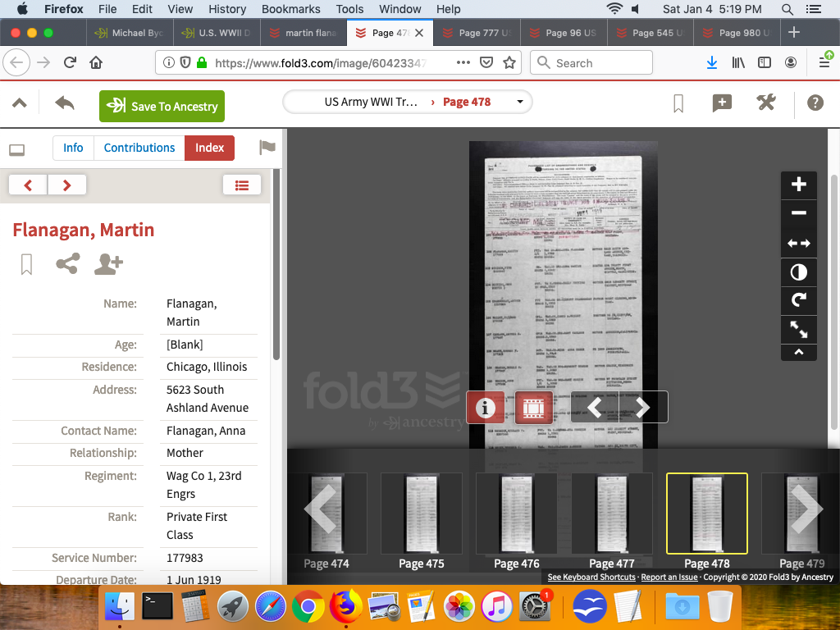Viewport: 840px width, 630px height.
Task: Enter fullscreen viewer mode
Action: (798, 330)
